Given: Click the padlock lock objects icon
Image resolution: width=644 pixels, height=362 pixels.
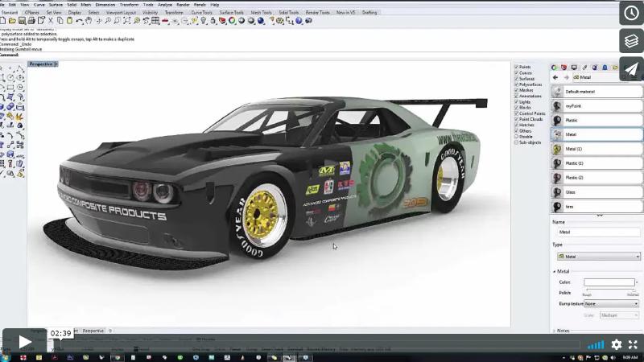Looking at the screenshot, I should coord(213,21).
